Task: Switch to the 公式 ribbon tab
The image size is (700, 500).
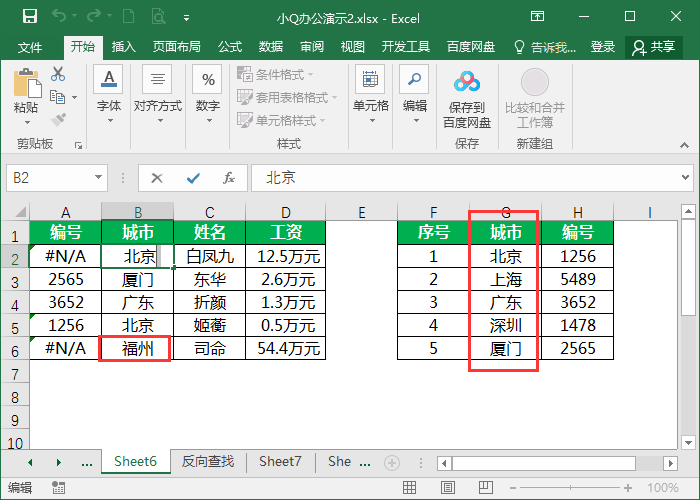Action: click(x=230, y=47)
